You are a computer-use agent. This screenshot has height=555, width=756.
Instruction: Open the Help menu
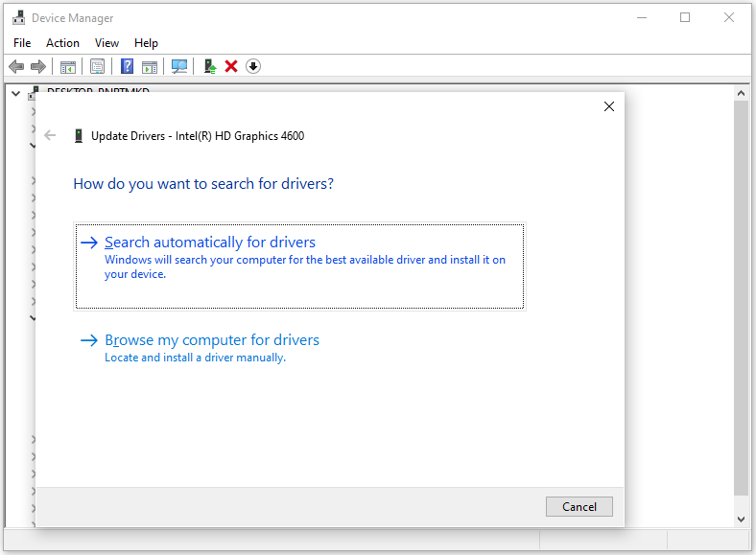pos(146,43)
